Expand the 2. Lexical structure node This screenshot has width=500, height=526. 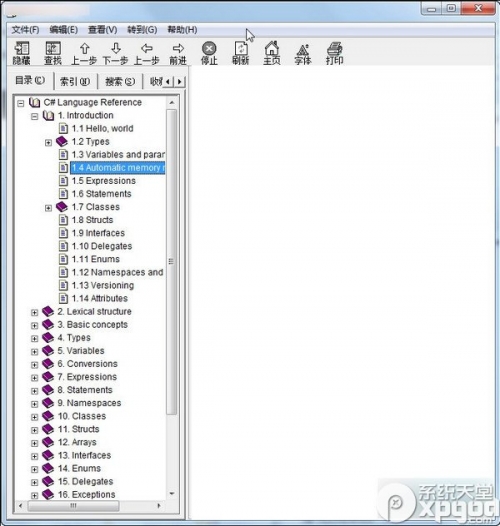click(35, 313)
